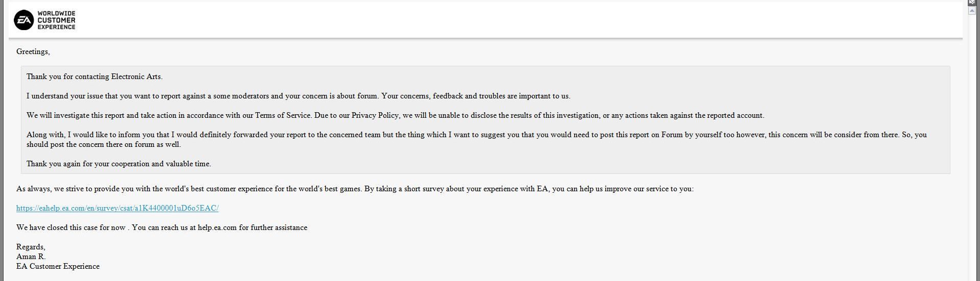Click the 'Terms of Service' text

point(283,115)
